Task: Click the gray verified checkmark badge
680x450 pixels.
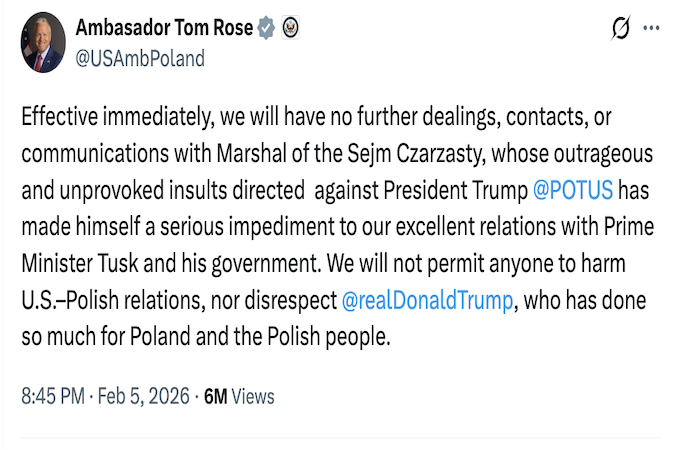Action: pyautogui.click(x=266, y=28)
